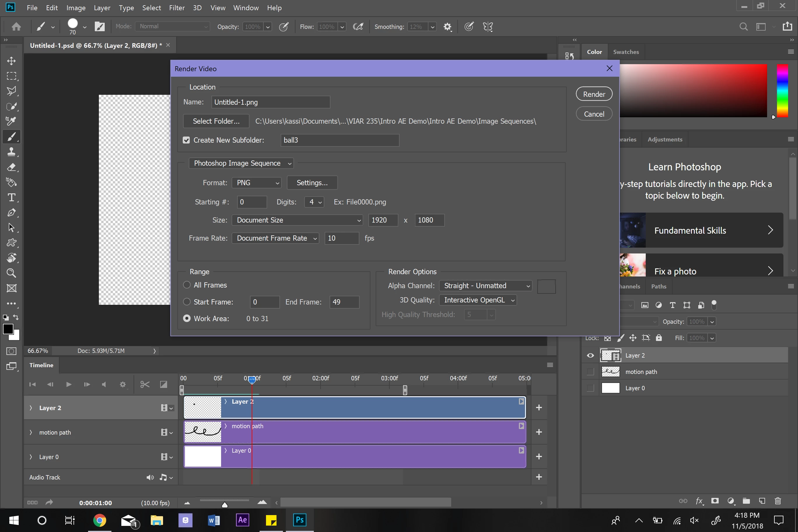Select the All Frames radio button
This screenshot has height=532, width=798.
(187, 285)
